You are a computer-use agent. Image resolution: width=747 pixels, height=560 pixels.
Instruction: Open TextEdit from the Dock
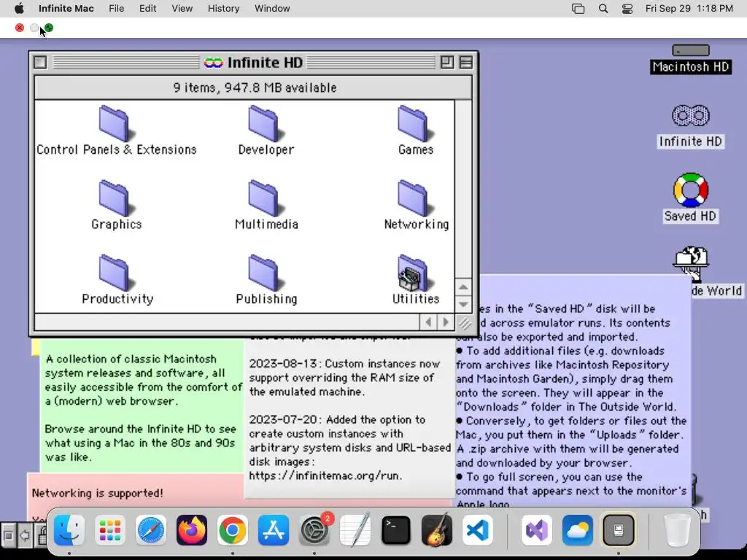tap(355, 530)
